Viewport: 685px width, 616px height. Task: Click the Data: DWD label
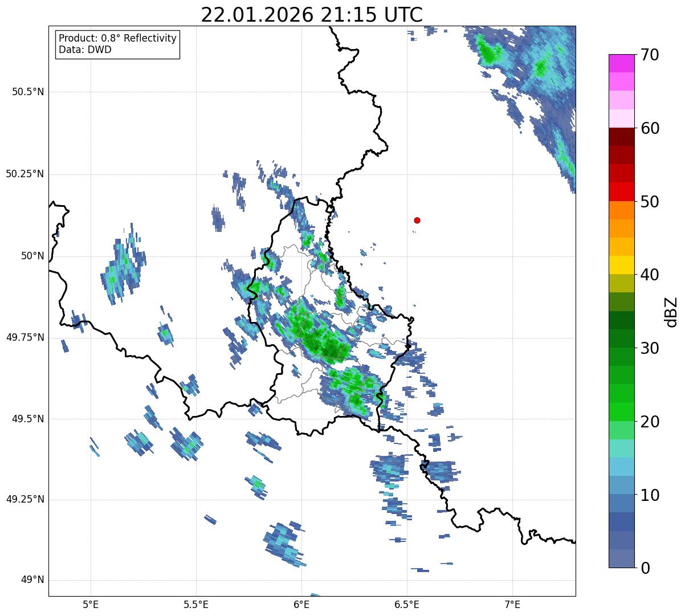[x=85, y=50]
